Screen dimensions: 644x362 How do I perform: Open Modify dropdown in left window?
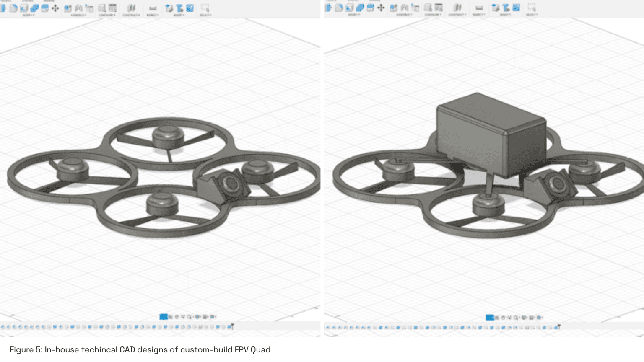coord(29,15)
